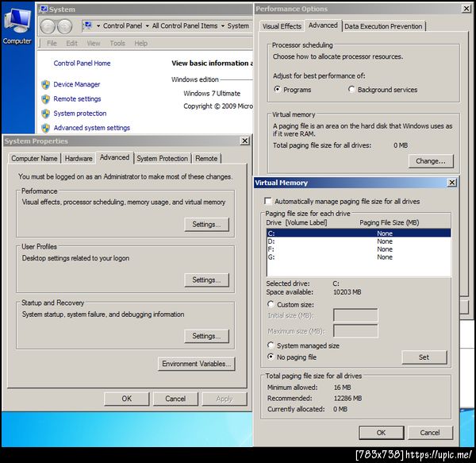
Task: Click the shield icon beside Remote settings
Action: point(46,99)
